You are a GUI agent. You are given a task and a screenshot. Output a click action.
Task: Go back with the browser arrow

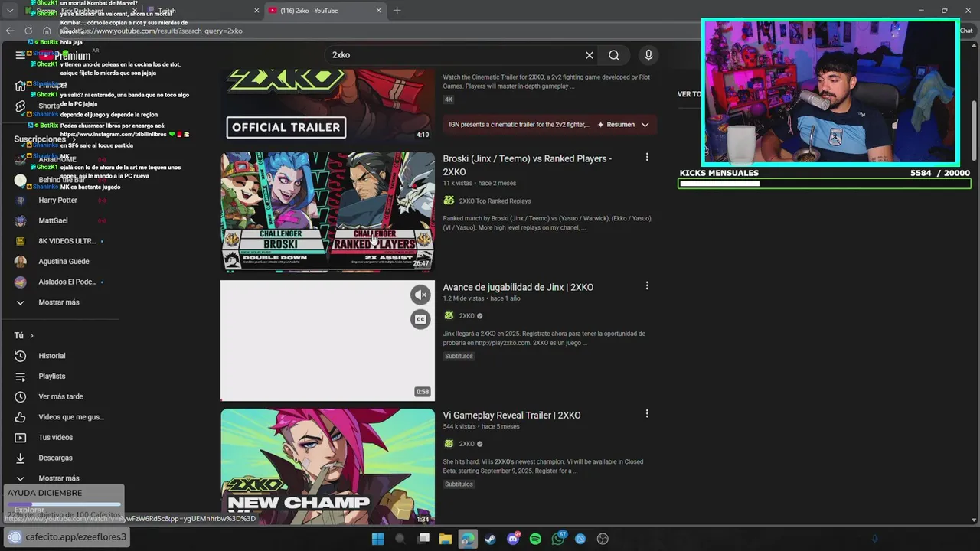click(x=10, y=31)
